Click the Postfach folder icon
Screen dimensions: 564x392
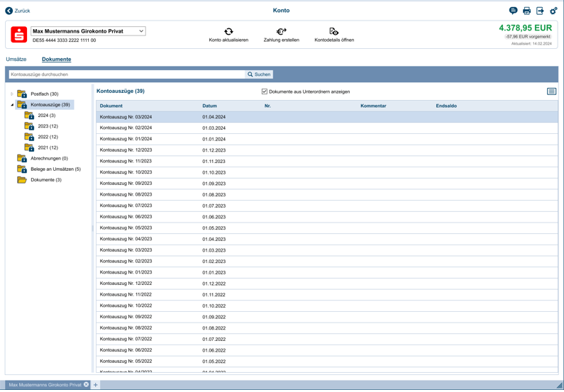click(x=22, y=94)
